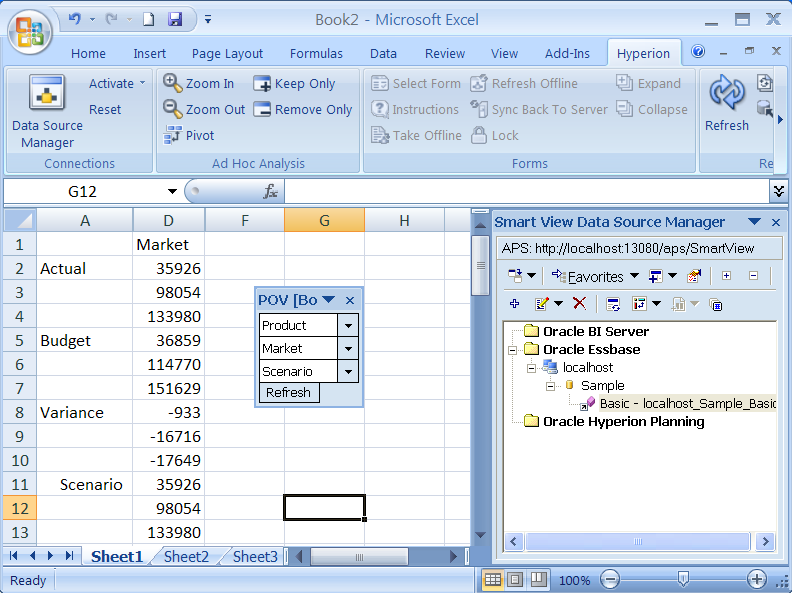Click the Remove Only icon
Viewport: 792px width, 593px height.
[x=263, y=110]
